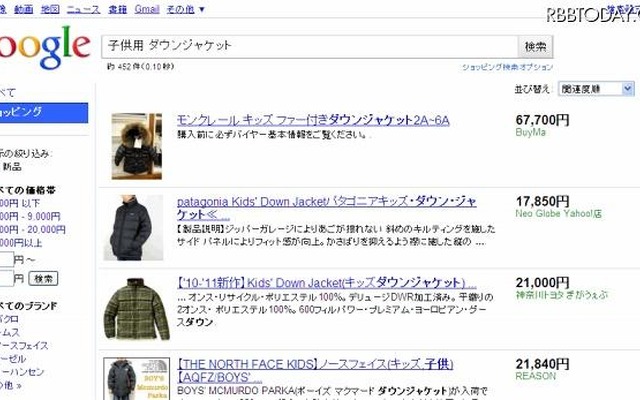
Task: Open the 関連度順 sort dropdown
Action: 596,89
